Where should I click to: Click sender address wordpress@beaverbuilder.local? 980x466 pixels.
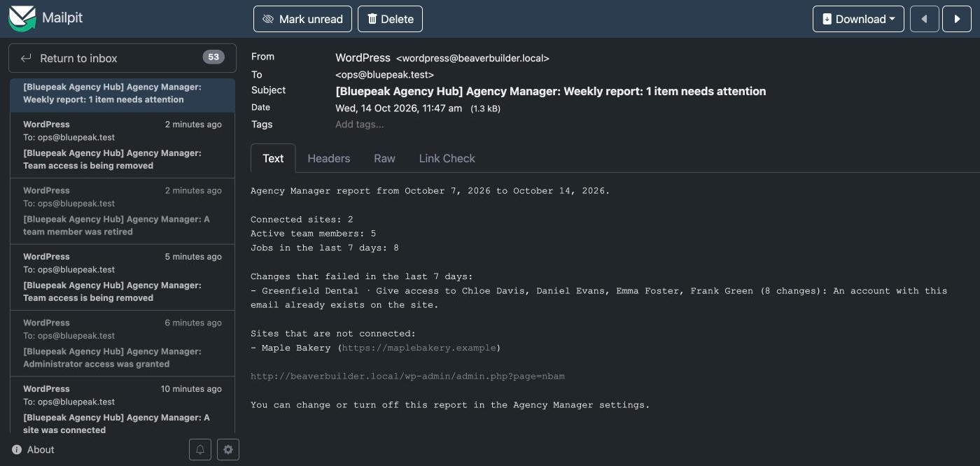click(x=472, y=58)
